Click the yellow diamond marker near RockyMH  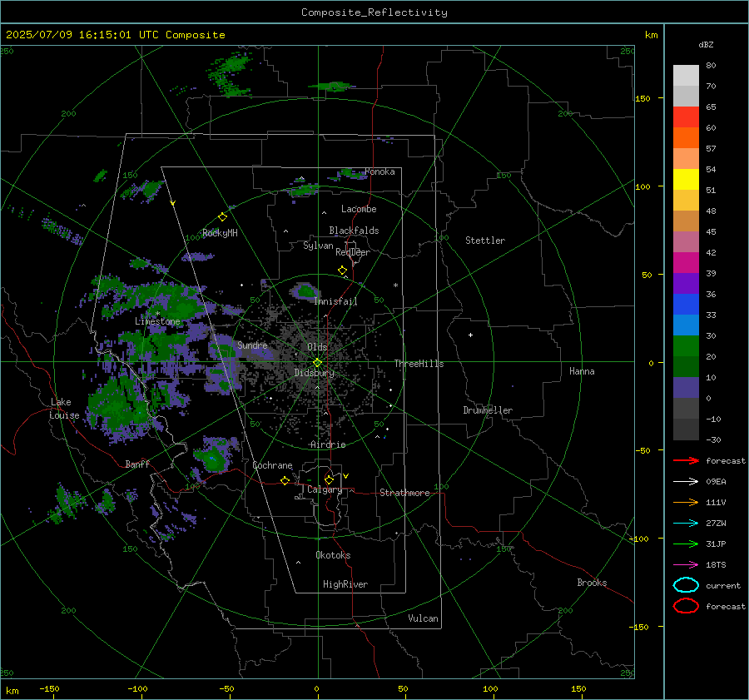[x=222, y=217]
